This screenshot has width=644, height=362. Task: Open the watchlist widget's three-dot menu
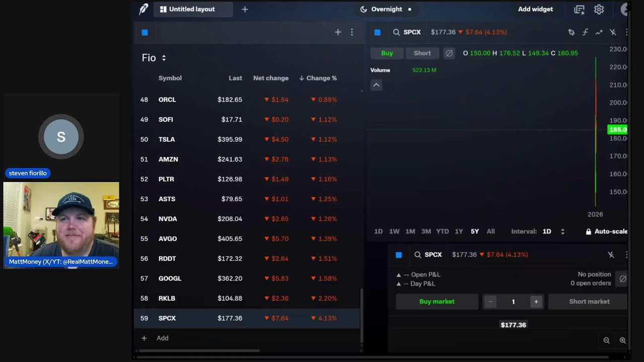click(x=352, y=32)
